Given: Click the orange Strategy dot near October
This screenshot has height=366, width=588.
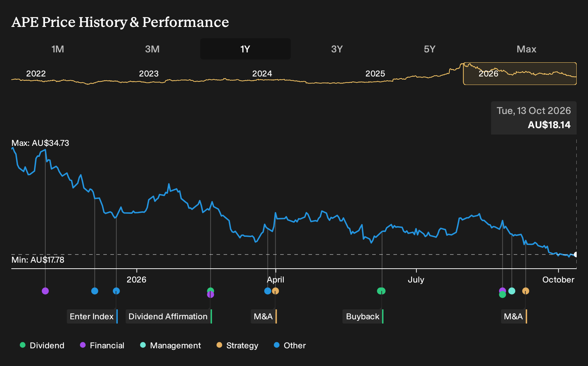Looking at the screenshot, I should pyautogui.click(x=526, y=291).
